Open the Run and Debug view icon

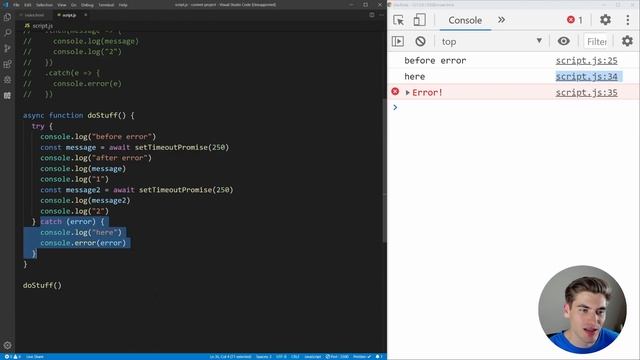pos(7,80)
